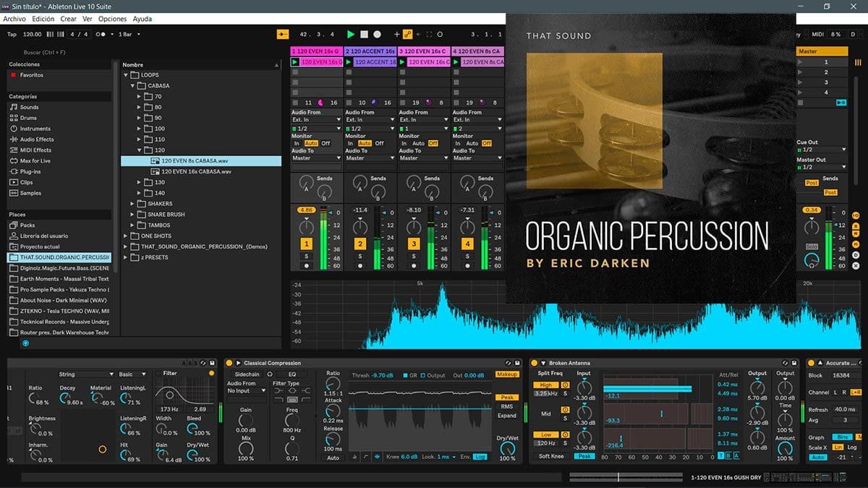Open the Ayuda menu

pyautogui.click(x=142, y=19)
